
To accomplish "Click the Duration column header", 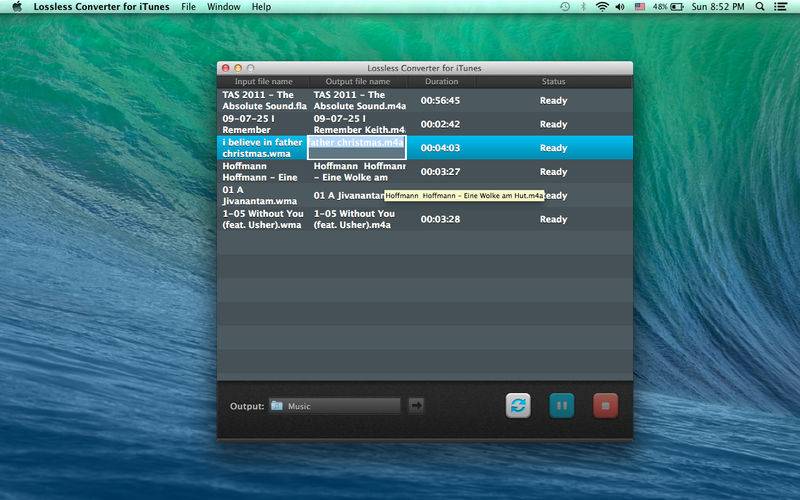I will [441, 82].
